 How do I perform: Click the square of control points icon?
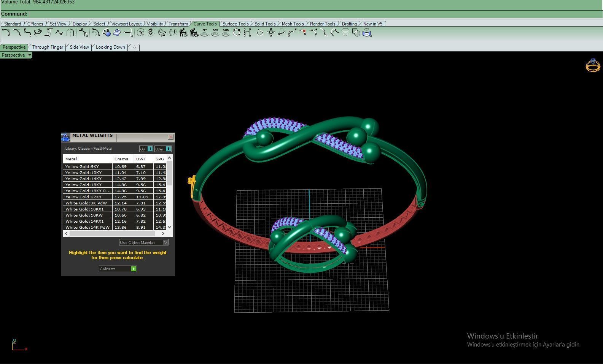(x=237, y=33)
